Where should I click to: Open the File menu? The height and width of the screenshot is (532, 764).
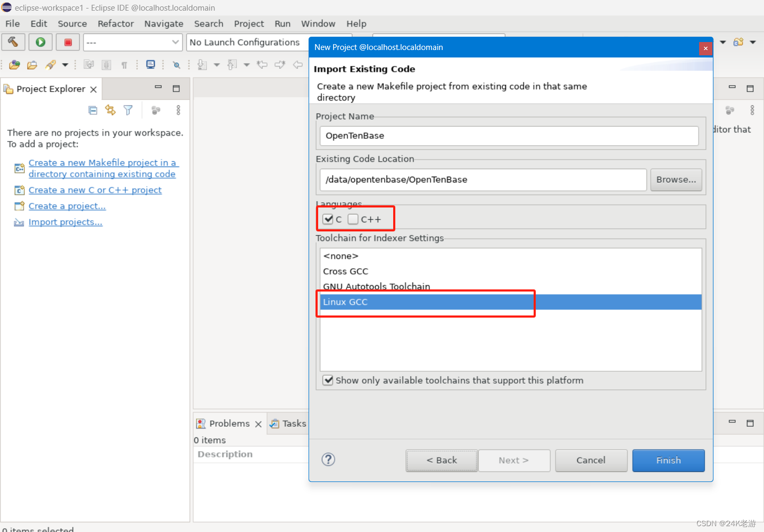click(13, 23)
